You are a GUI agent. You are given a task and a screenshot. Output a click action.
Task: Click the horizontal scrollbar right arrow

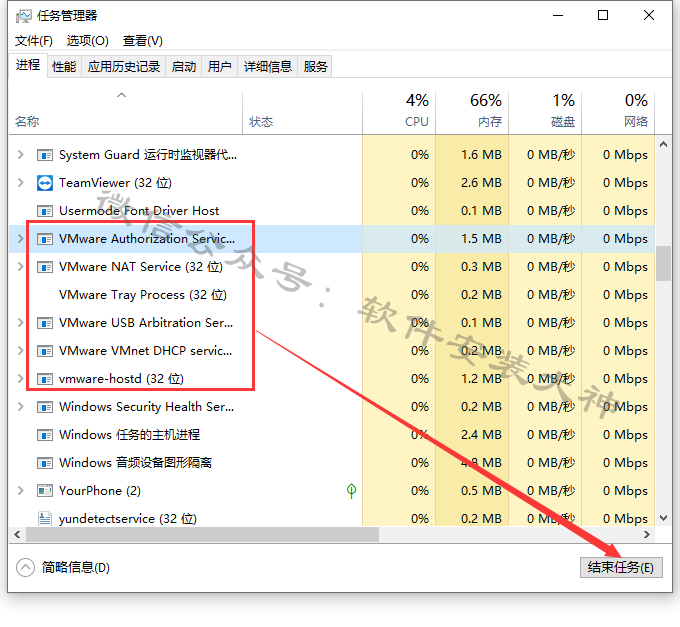click(647, 535)
